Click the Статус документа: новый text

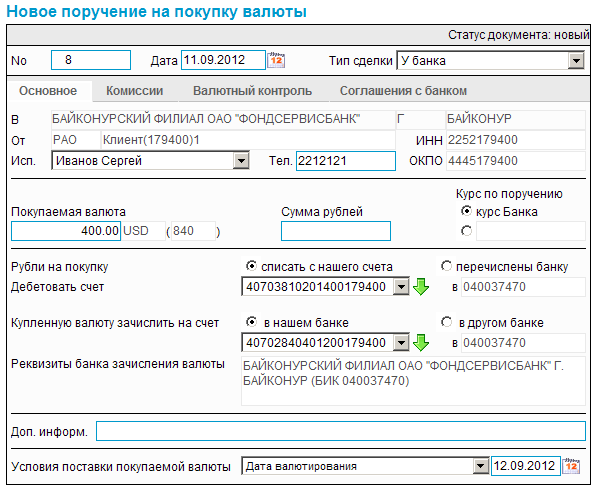(519, 35)
